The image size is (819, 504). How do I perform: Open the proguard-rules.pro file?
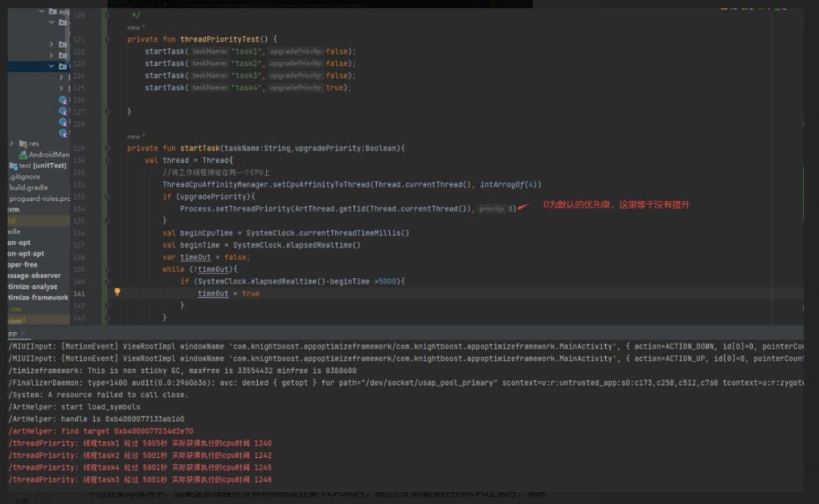39,199
